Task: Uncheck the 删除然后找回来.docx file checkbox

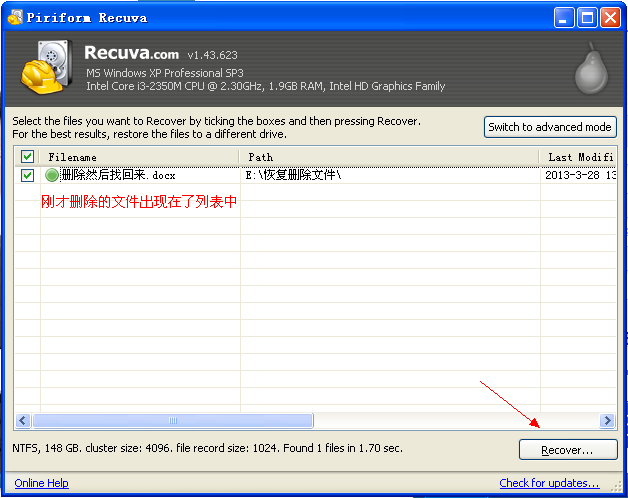Action: pos(27,175)
